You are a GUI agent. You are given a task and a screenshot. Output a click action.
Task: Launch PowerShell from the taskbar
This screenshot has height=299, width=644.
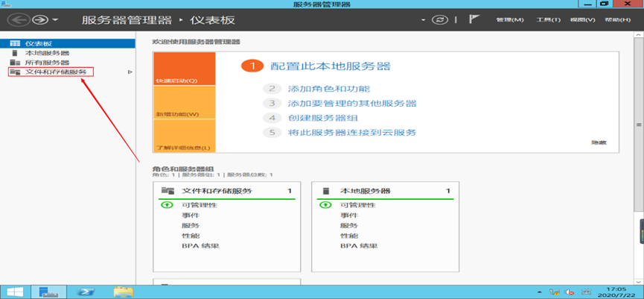tap(86, 292)
